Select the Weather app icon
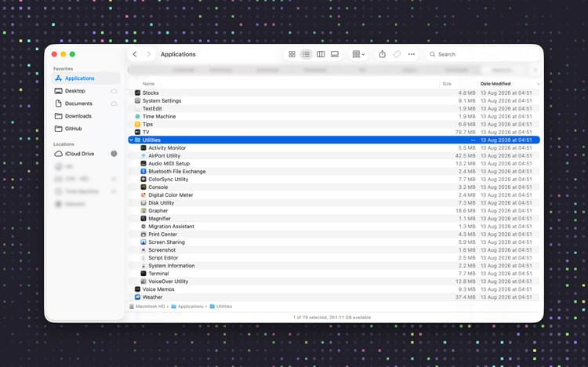Viewport: 588px width, 367px height. tap(137, 297)
